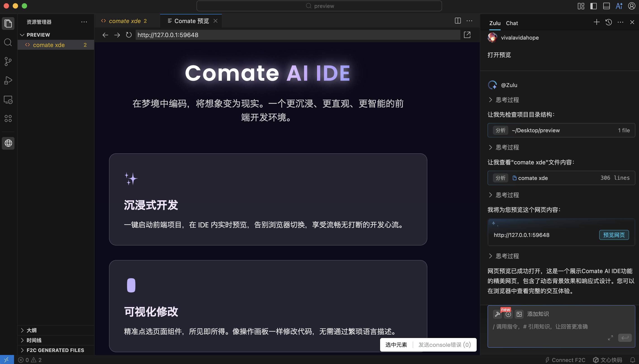Select comate xde file in explorer tree
This screenshot has width=639, height=364.
pyautogui.click(x=56, y=45)
